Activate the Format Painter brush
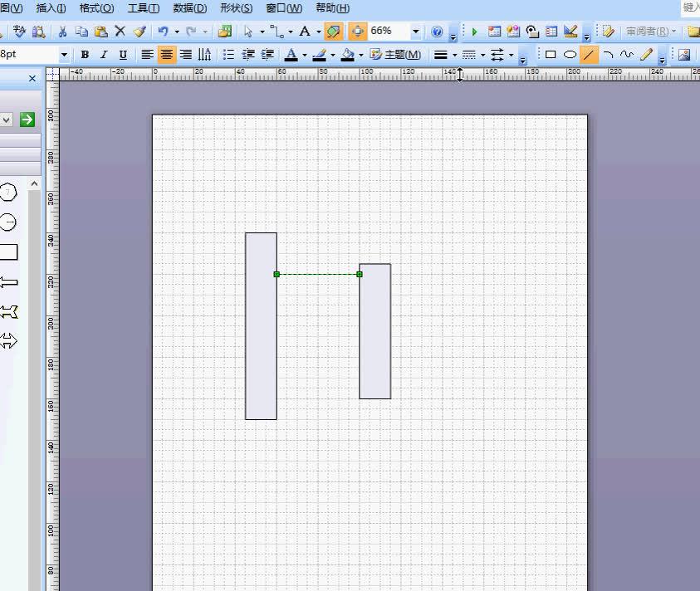The height and width of the screenshot is (591, 700). [140, 32]
